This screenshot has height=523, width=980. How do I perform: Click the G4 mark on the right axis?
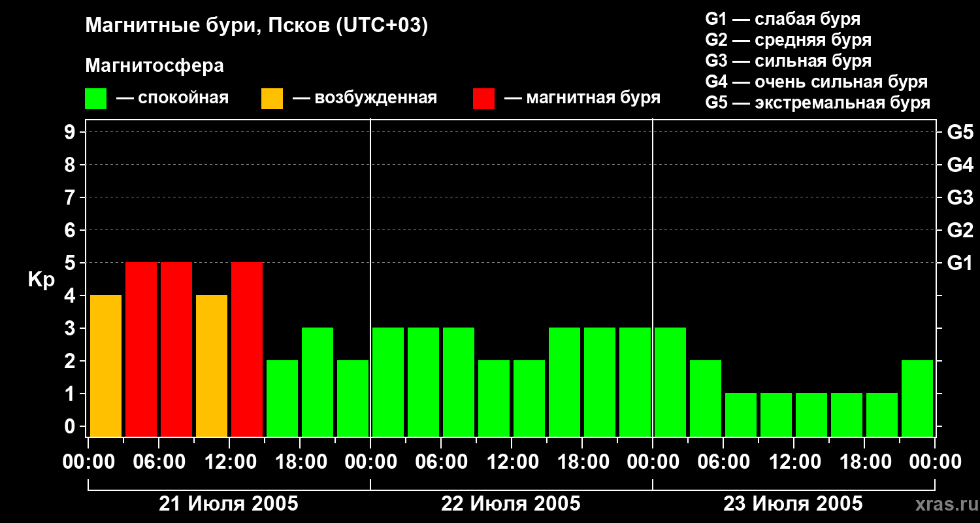pyautogui.click(x=960, y=165)
